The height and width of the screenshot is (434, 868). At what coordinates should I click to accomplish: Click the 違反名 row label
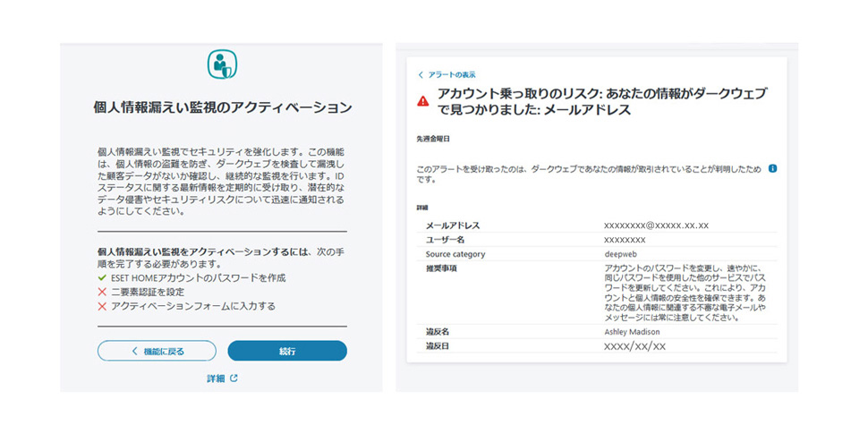click(437, 332)
